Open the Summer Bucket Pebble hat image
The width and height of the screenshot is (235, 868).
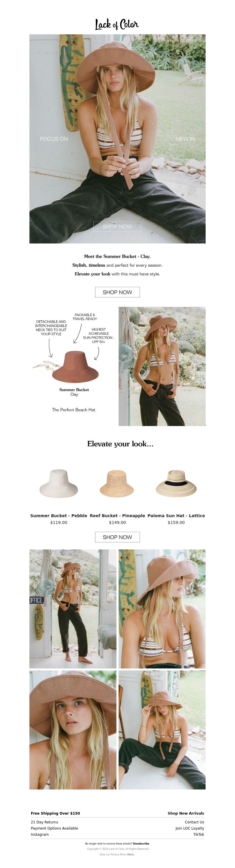59,483
